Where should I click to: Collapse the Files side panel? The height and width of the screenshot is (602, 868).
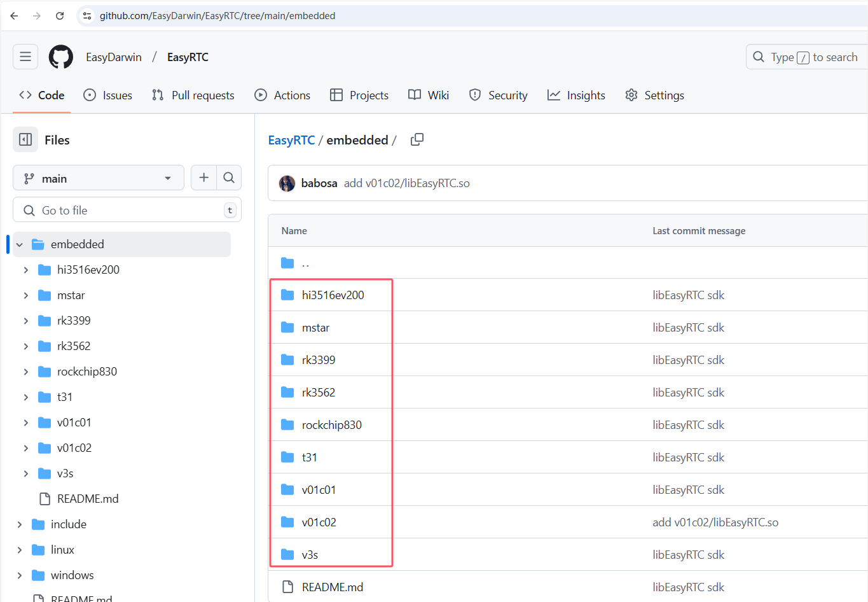[x=25, y=139]
